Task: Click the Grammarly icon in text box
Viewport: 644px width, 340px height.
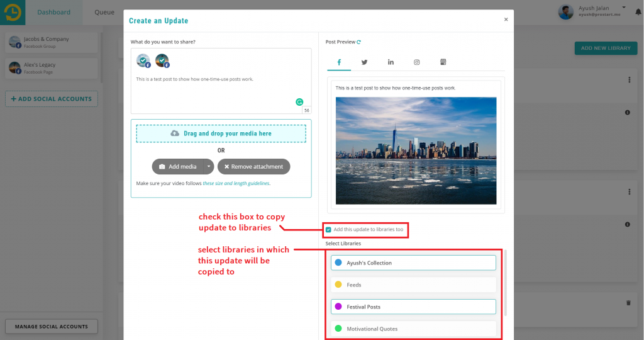Action: (299, 101)
